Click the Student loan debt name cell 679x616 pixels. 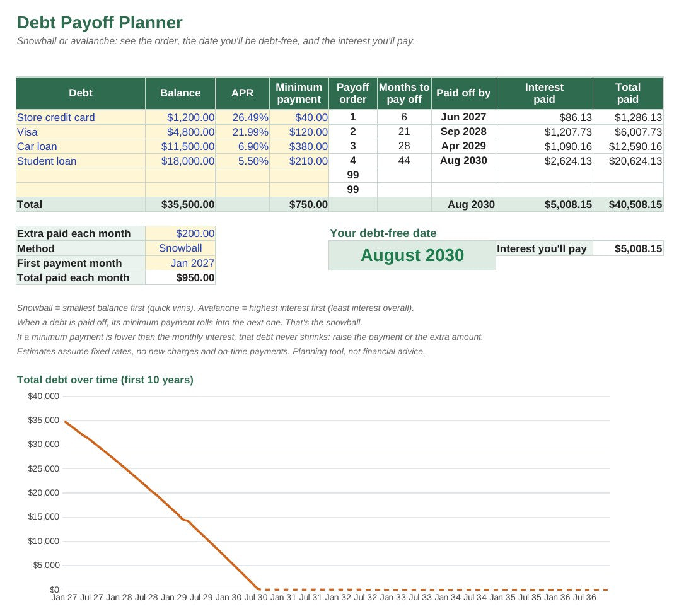pyautogui.click(x=81, y=161)
